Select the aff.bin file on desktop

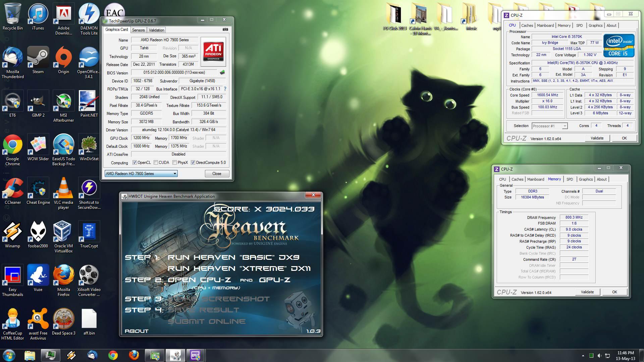tap(89, 322)
